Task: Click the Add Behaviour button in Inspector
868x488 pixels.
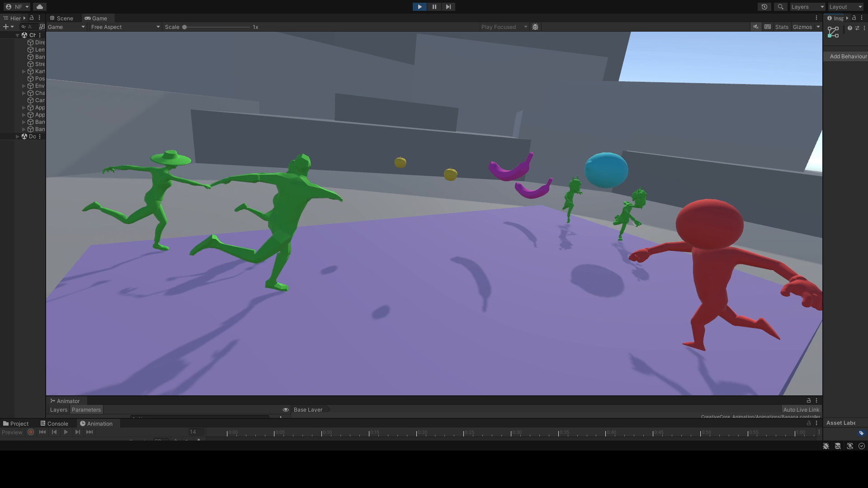Action: [x=848, y=56]
